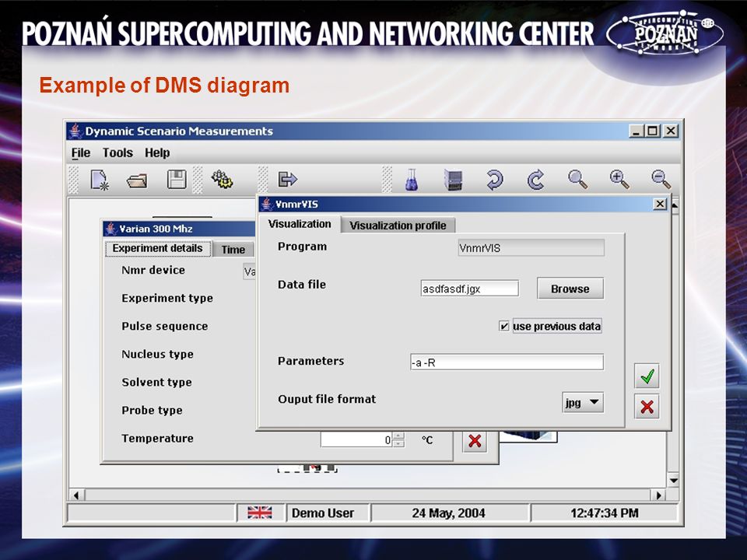This screenshot has width=747, height=560.
Task: Click the export arrow icon in the toolbar
Action: pos(287,180)
